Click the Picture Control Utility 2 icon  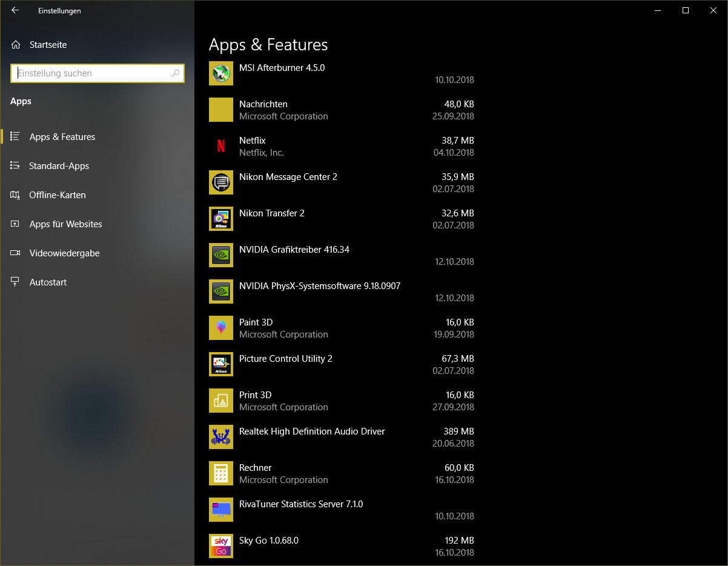coord(221,364)
